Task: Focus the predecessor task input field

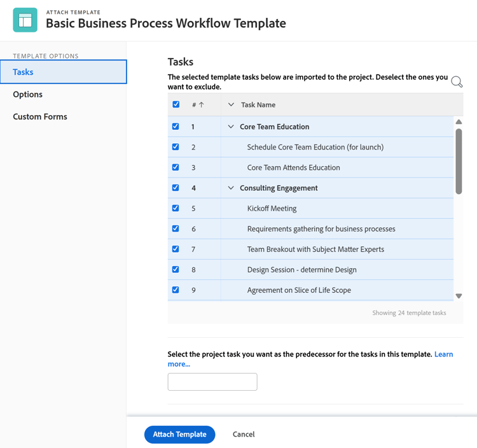Action: [x=212, y=382]
